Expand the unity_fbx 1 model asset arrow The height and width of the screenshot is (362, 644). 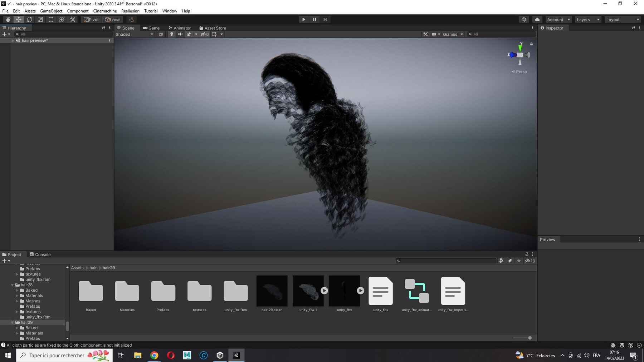(x=324, y=291)
